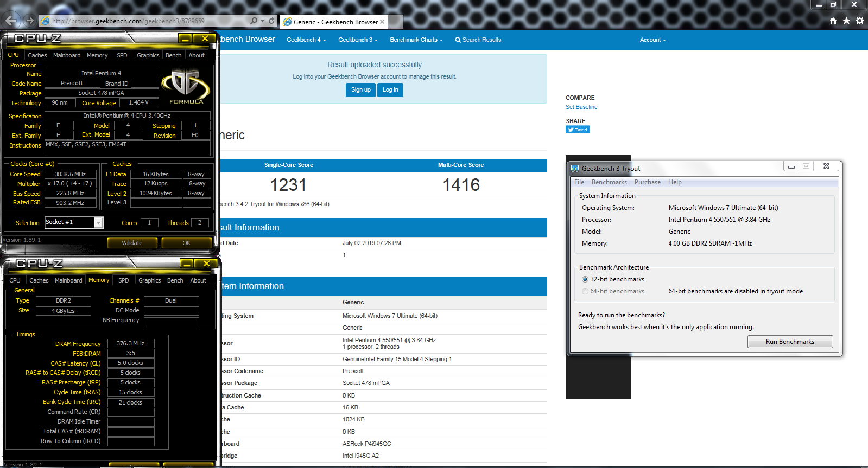
Task: Switch to Caches tab in upper CPU-Z
Action: pyautogui.click(x=37, y=55)
